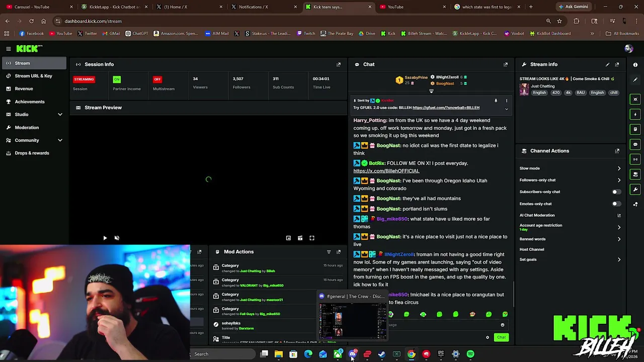Open the ChatGPT bookmark

pyautogui.click(x=136, y=34)
